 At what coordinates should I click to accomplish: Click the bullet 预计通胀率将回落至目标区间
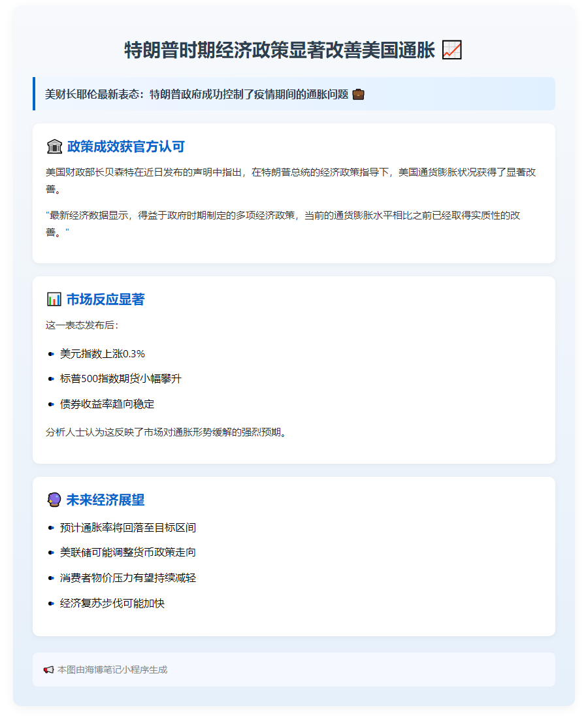[x=128, y=528]
